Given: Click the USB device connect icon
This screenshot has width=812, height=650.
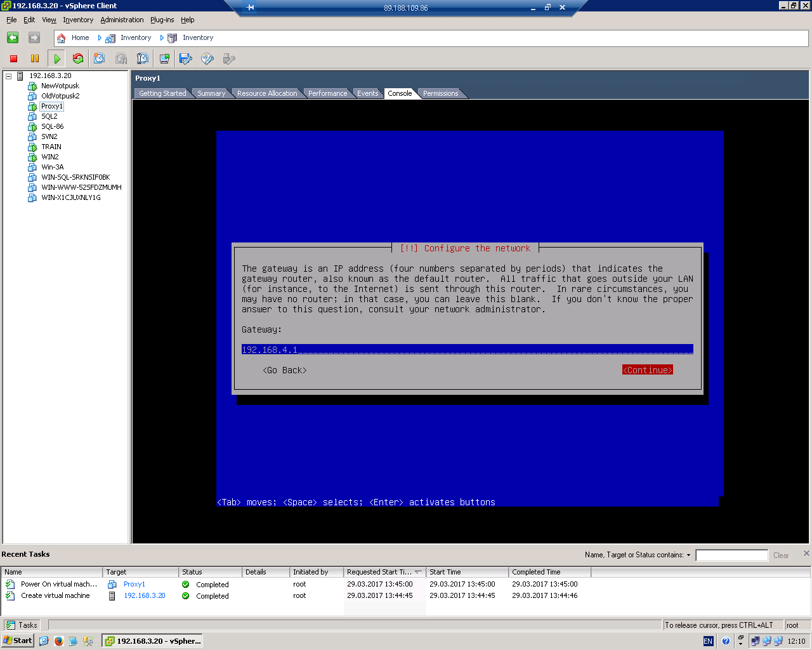Looking at the screenshot, I should (x=229, y=58).
